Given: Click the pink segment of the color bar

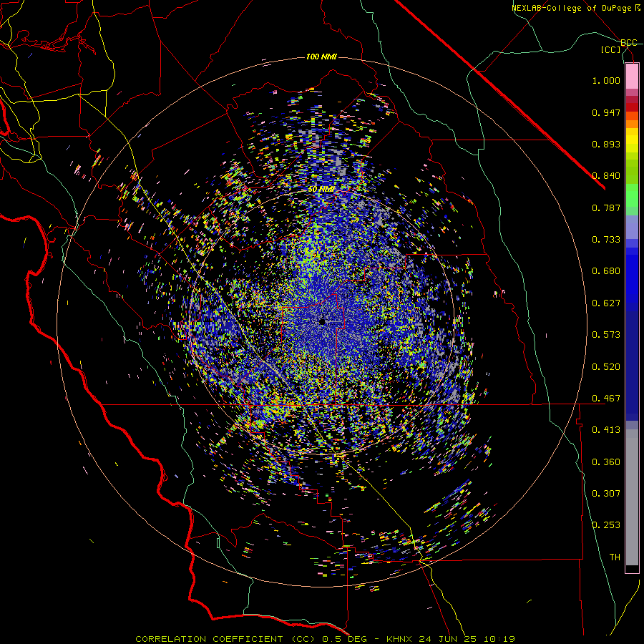Looking at the screenshot, I should point(632,77).
